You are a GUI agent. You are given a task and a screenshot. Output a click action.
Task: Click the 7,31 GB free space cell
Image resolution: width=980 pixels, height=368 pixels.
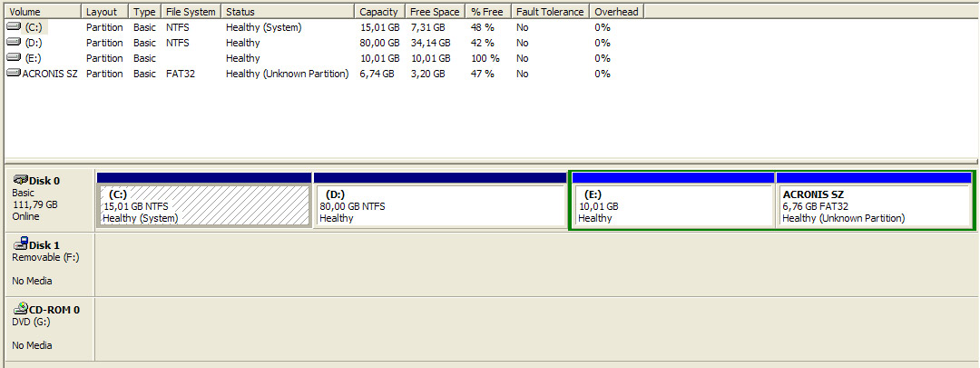(427, 27)
